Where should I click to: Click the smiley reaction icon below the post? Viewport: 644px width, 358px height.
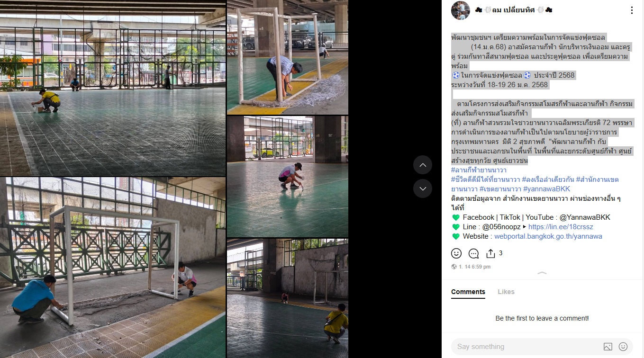(x=456, y=253)
